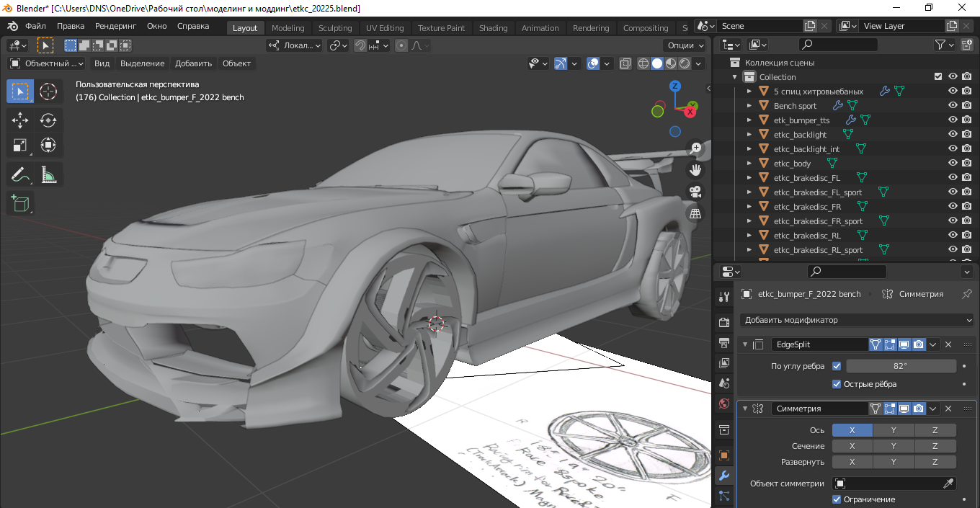Image resolution: width=980 pixels, height=508 pixels.
Task: Uncheck the Collection exclude checkbox
Action: click(x=938, y=77)
